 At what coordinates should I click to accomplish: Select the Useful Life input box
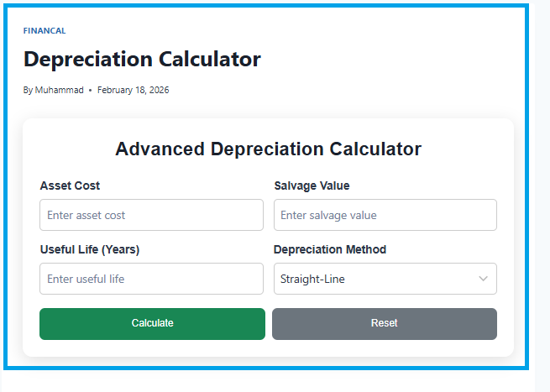click(x=151, y=279)
